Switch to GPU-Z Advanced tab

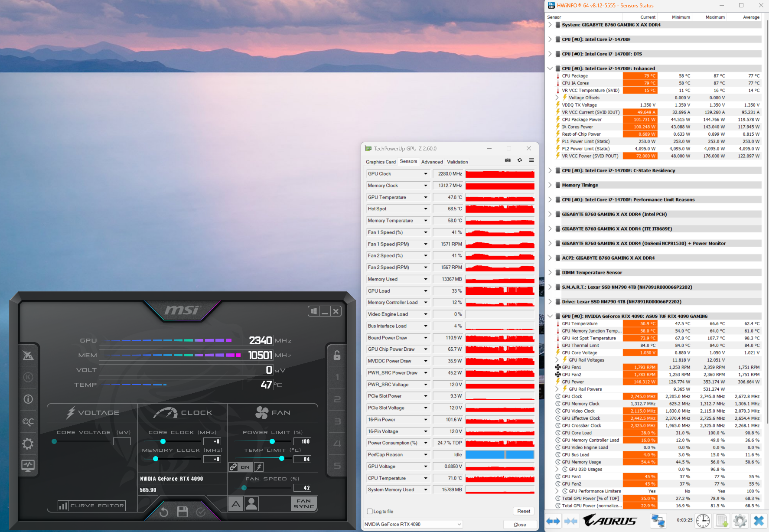(432, 162)
